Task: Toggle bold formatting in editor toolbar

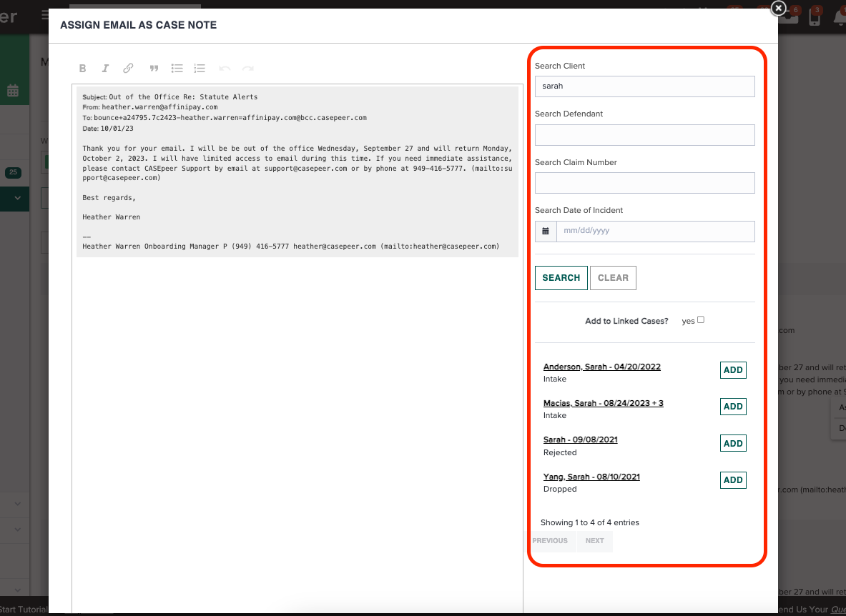Action: click(x=82, y=69)
